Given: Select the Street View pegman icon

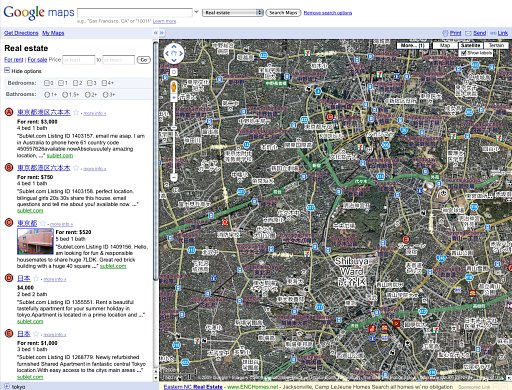Looking at the screenshot, I should click(174, 87).
